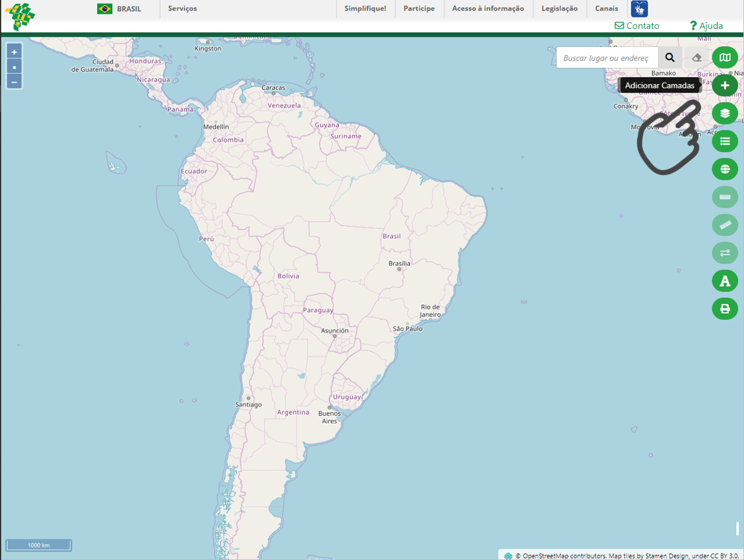
Task: Open the basemap selector map icon
Action: point(725,57)
